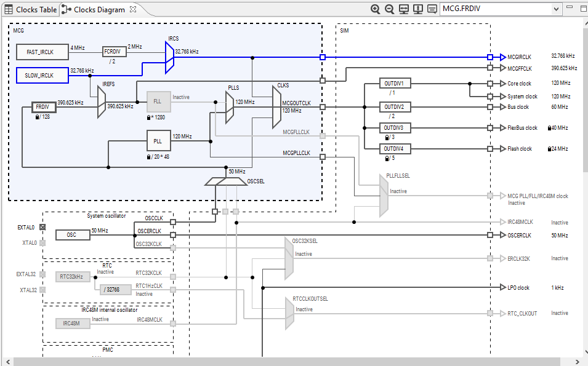This screenshot has width=588, height=366.
Task: Close the Clocks Diagram tab
Action: pyautogui.click(x=133, y=9)
